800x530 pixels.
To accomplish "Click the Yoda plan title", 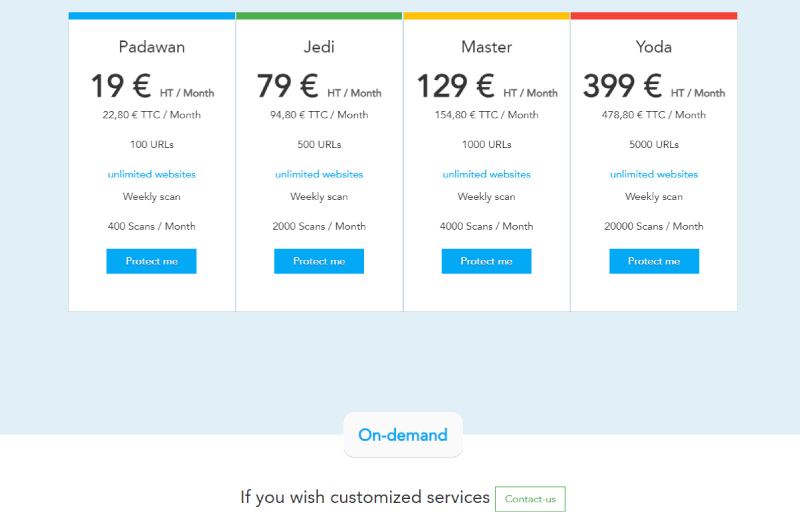I will coord(654,47).
